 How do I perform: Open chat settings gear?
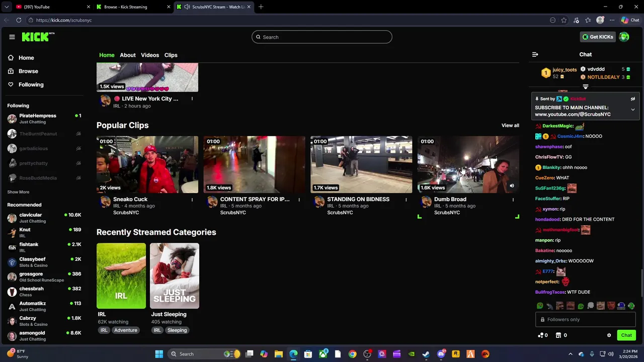pos(609,335)
